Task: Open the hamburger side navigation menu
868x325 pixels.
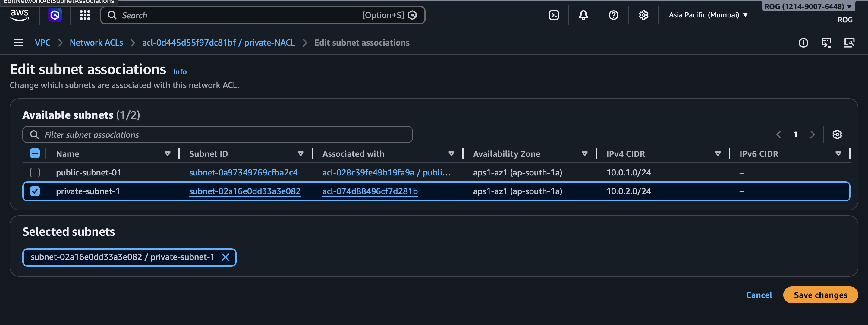Action: (x=18, y=43)
